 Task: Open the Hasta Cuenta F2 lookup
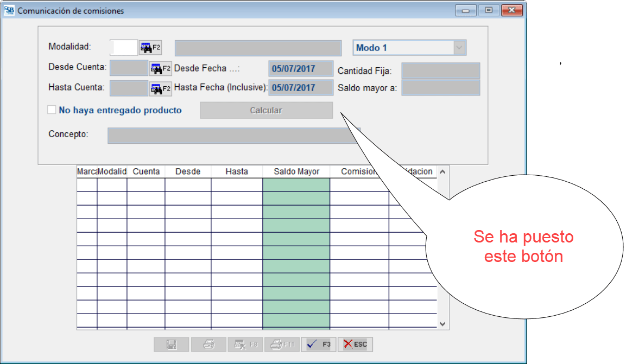160,88
